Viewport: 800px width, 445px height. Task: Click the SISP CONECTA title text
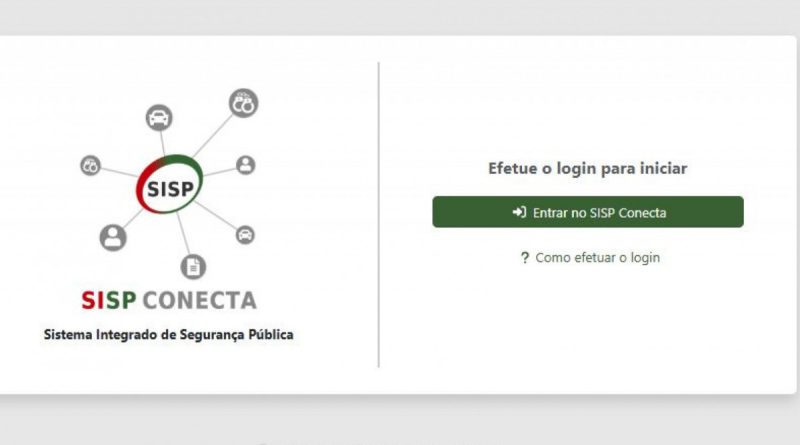[x=168, y=300]
